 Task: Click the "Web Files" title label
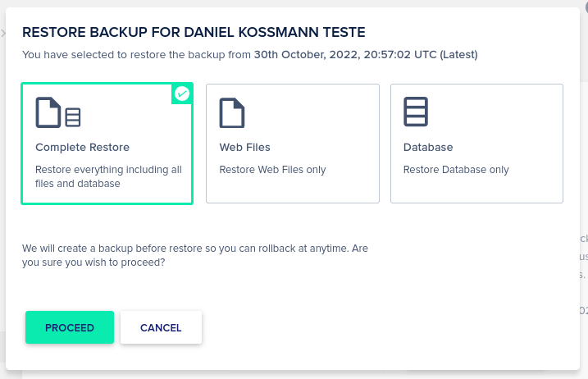pos(245,147)
